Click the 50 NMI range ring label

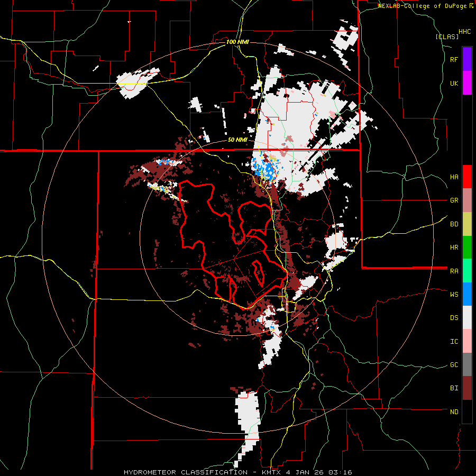[x=237, y=140]
